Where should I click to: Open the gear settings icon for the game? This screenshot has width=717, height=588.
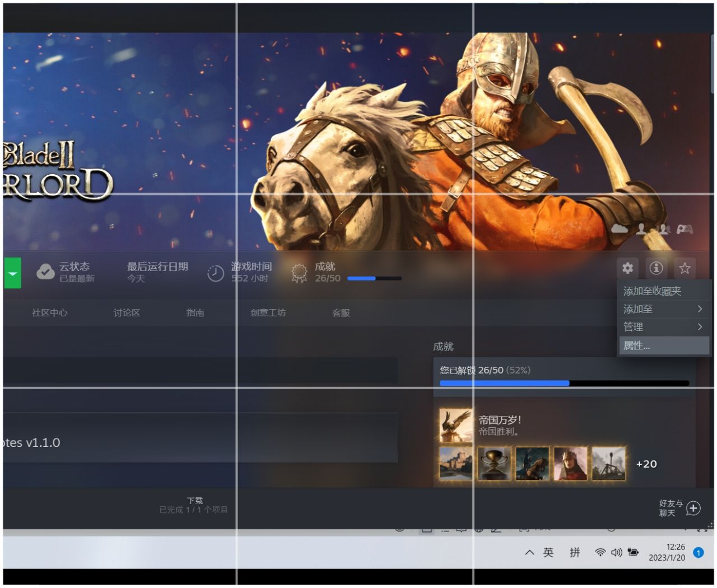click(627, 268)
